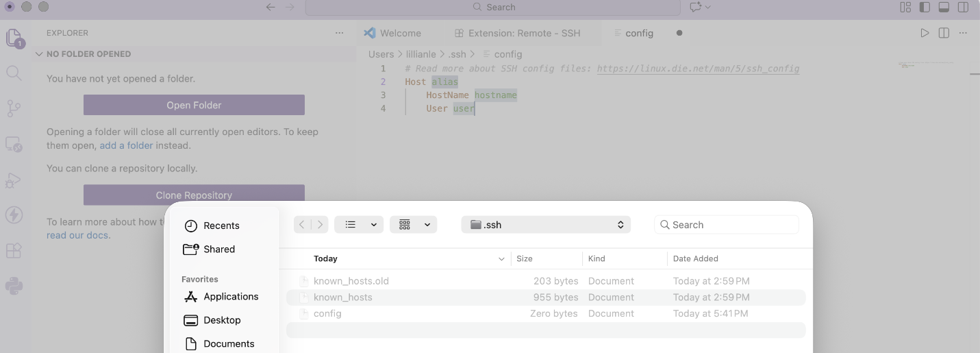Select config in the breadcrumb
Image resolution: width=980 pixels, height=353 pixels.
click(507, 54)
